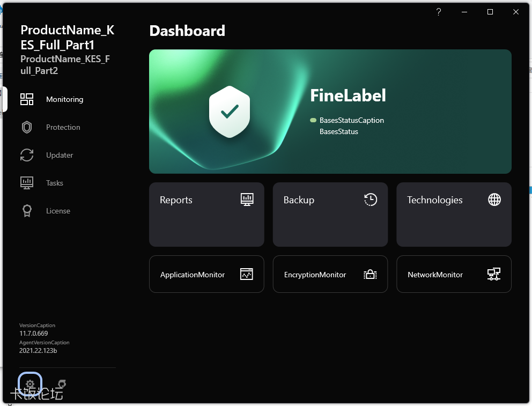
Task: Click the Technologies globe icon
Action: (x=494, y=200)
